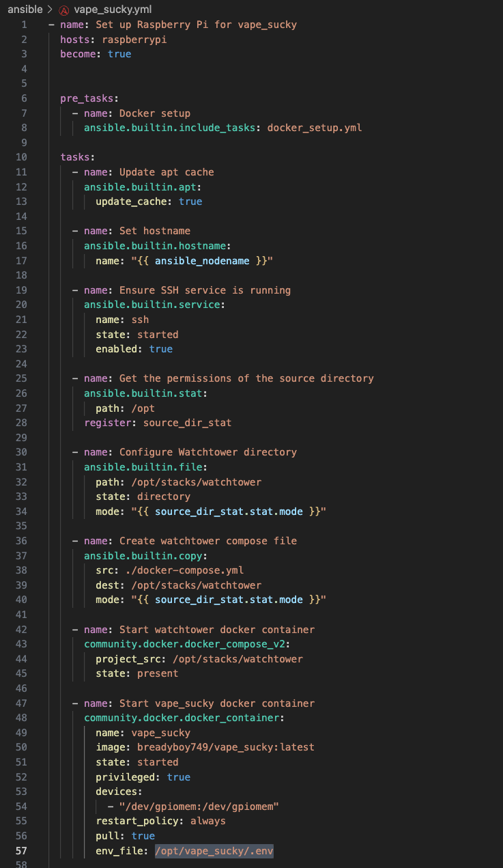Click the 'present' state value
This screenshot has height=868, width=503.
point(158,674)
